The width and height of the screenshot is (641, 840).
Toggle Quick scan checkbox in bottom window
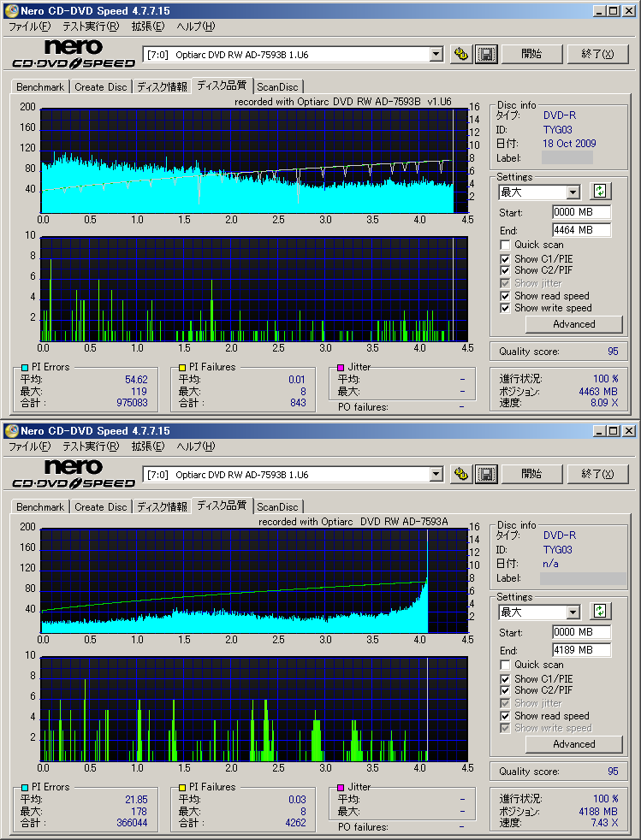(505, 665)
